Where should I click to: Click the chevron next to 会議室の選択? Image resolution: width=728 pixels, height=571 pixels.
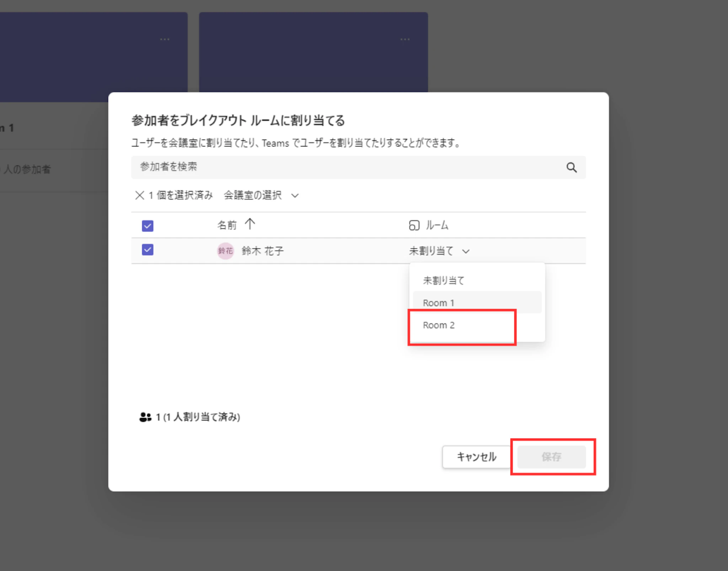click(x=295, y=196)
